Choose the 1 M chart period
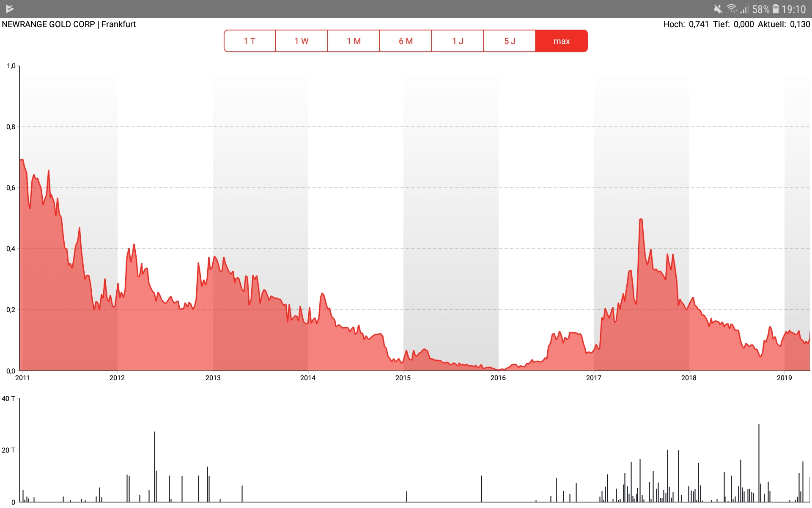Viewport: 812px width, 508px height. (354, 41)
